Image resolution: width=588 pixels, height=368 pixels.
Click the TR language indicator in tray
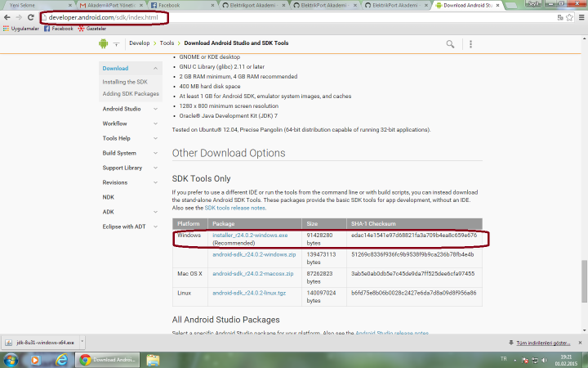(x=503, y=359)
